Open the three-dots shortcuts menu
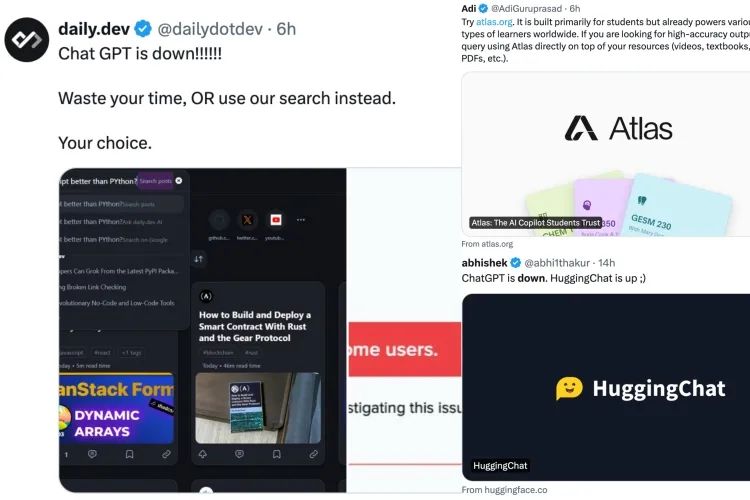 coord(301,220)
